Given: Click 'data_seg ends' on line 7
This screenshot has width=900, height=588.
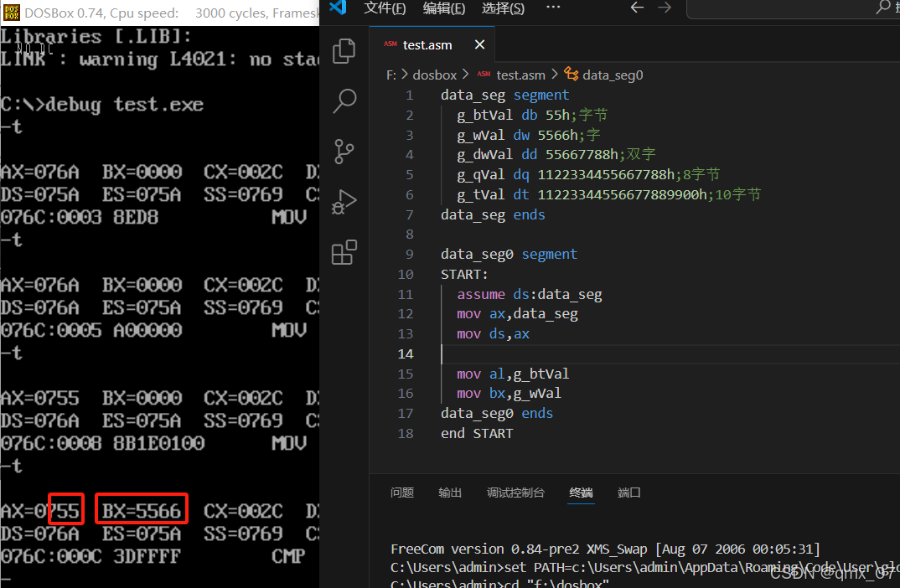Looking at the screenshot, I should click(x=493, y=214).
